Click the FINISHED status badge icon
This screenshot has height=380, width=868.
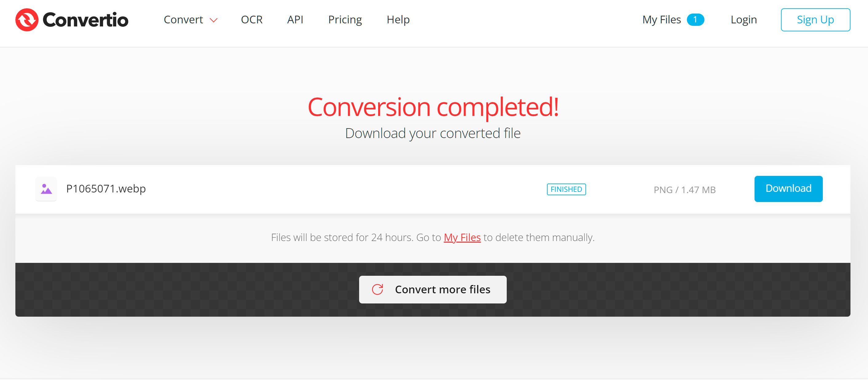tap(566, 189)
